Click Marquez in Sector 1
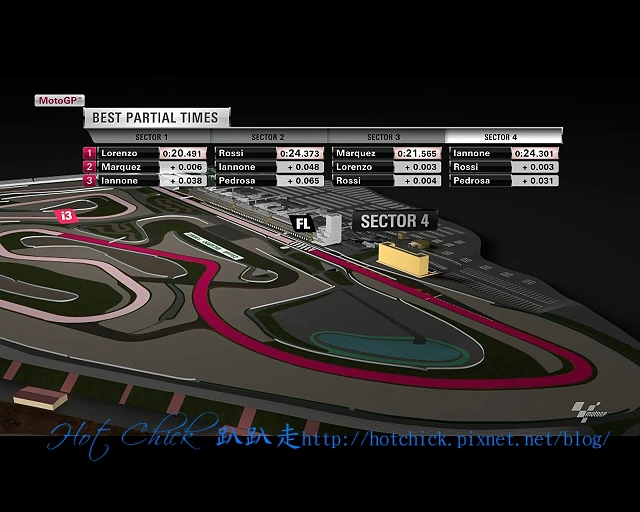Screen dimensions: 640x512 point(121,167)
